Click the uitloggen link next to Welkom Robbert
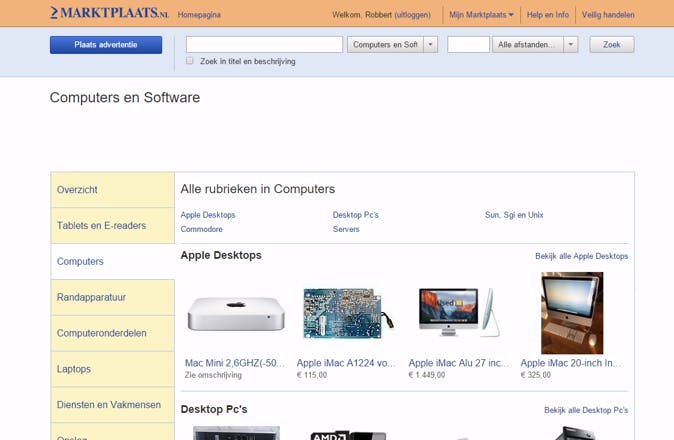This screenshot has height=440, width=674. pyautogui.click(x=412, y=15)
